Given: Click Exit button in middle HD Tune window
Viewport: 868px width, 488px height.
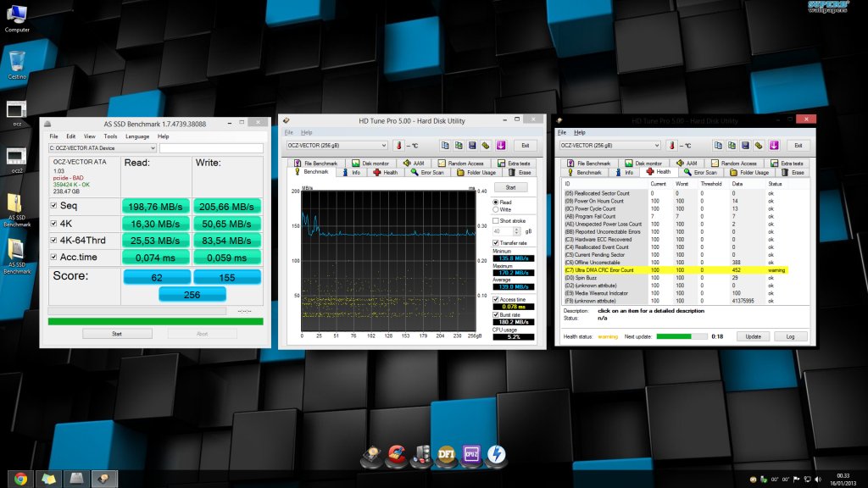Looking at the screenshot, I should (525, 146).
